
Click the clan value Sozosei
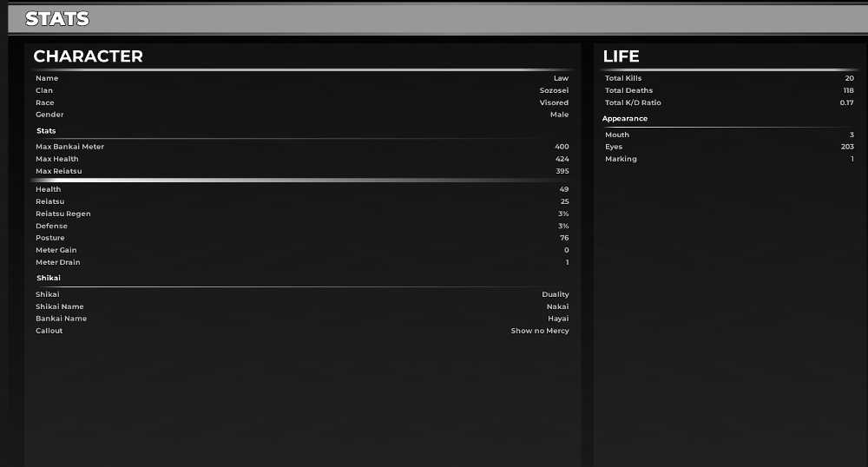coord(554,90)
